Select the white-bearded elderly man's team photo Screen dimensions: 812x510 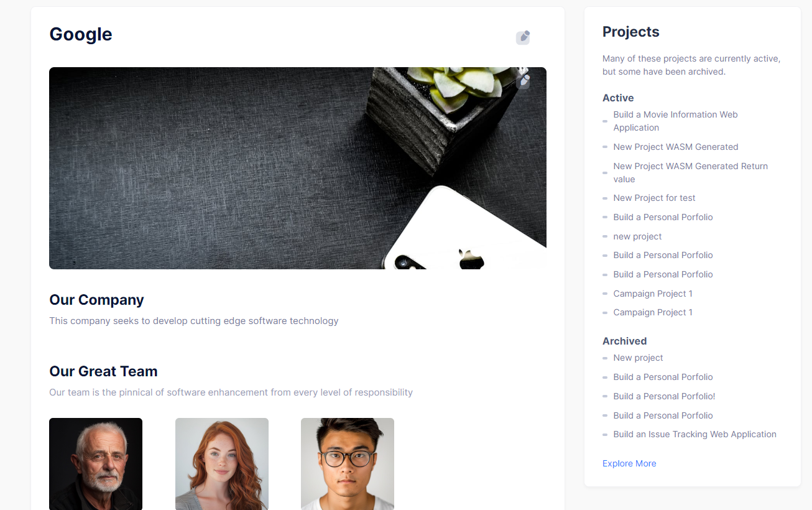pos(96,464)
